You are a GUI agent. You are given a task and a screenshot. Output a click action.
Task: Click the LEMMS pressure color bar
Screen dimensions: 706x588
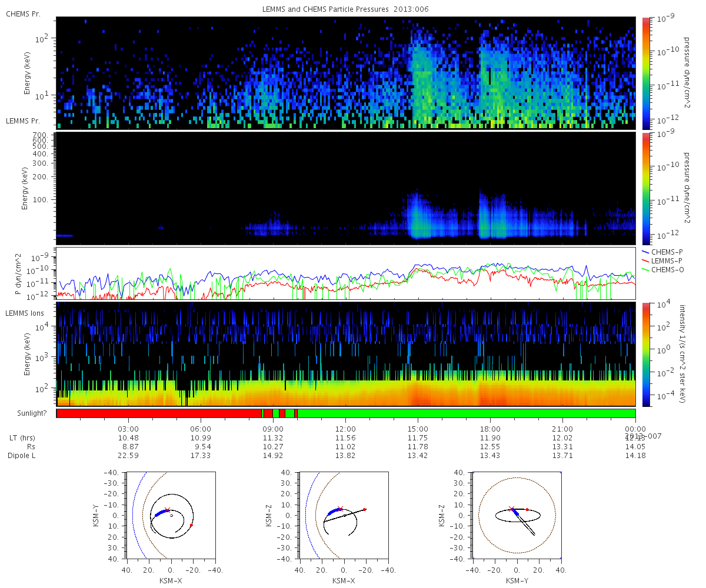(645, 188)
